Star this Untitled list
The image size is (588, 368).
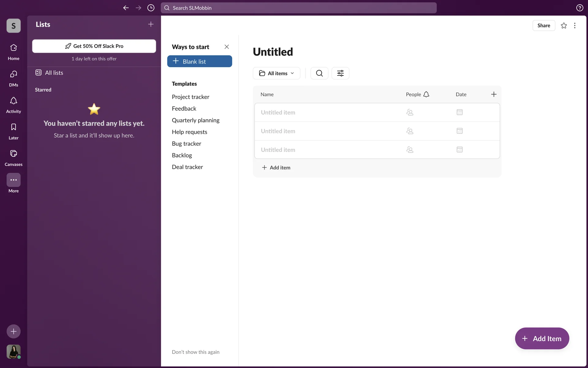(x=563, y=25)
